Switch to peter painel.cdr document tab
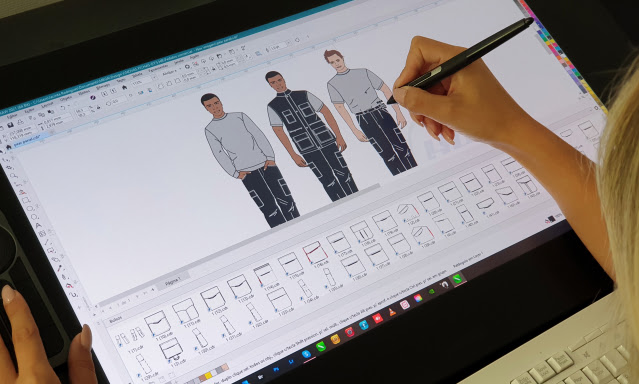Image resolution: width=639 pixels, height=384 pixels. coord(28,141)
